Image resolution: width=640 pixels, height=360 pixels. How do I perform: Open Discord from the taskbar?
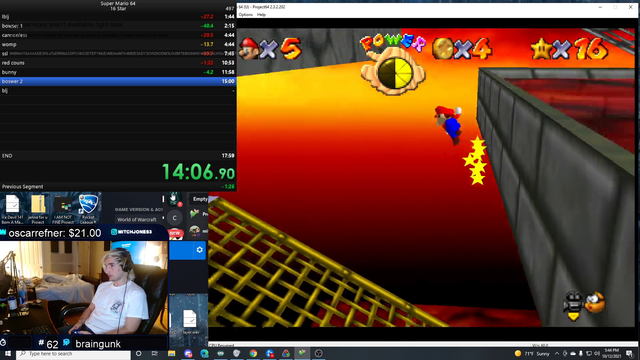coord(188,353)
